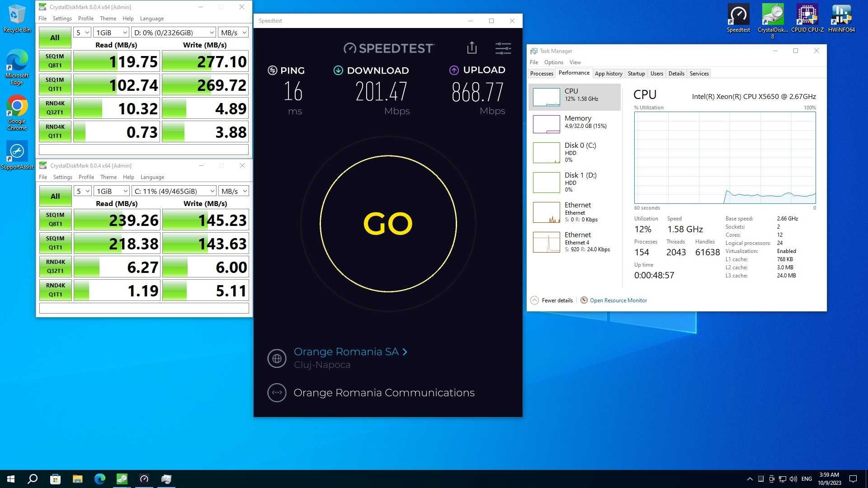The image size is (868, 488).
Task: Click the network tray icon
Action: pyautogui.click(x=783, y=479)
